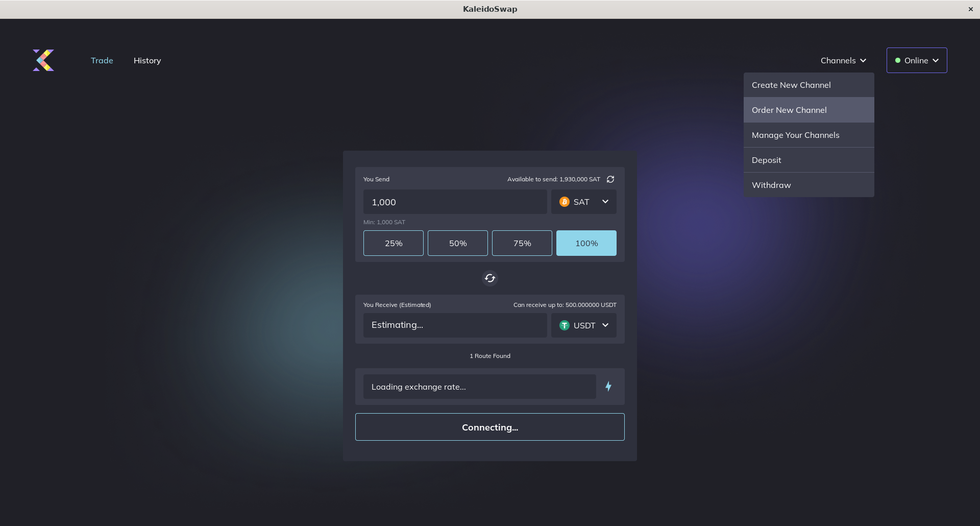Open the History tab
Viewport: 980px width, 526px height.
click(x=147, y=60)
